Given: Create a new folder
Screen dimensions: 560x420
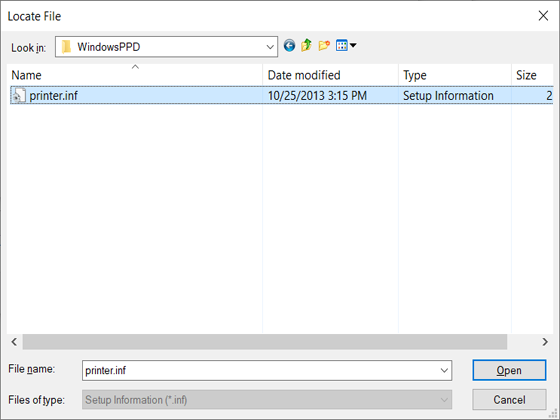Looking at the screenshot, I should pyautogui.click(x=324, y=46).
